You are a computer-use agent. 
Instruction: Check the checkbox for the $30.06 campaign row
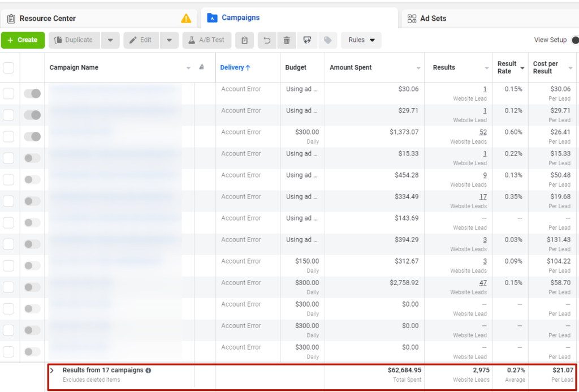tap(8, 93)
